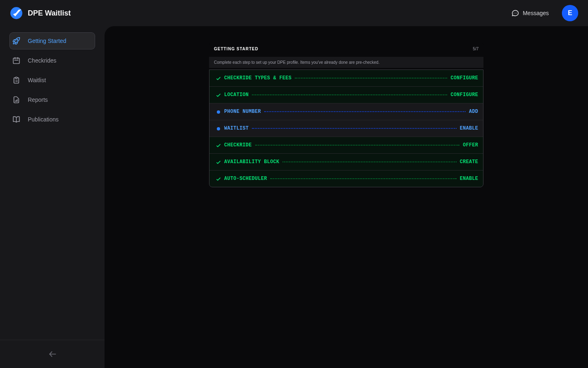Expand the WAITLIST setup step row
The image size is (588, 368).
point(236,128)
